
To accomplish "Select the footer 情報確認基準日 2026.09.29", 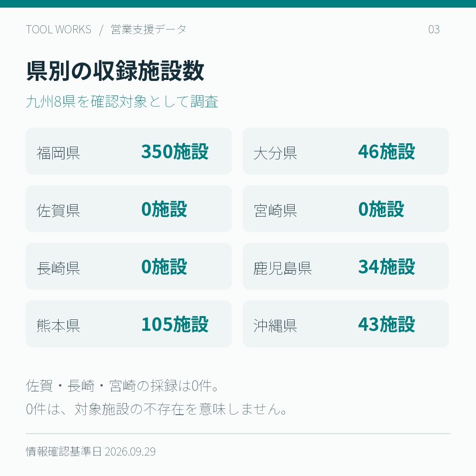I will coord(91,451).
